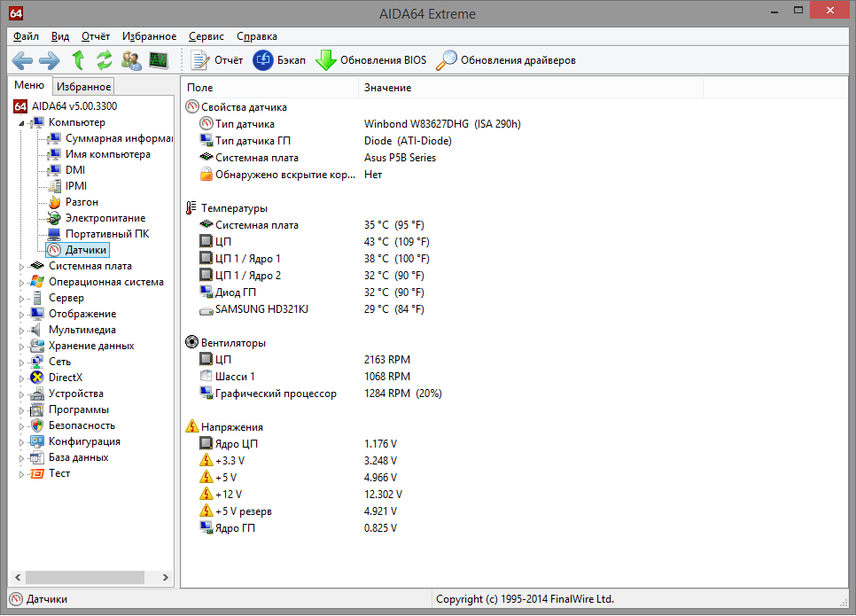Expand the Хранение данных tree node
856x616 pixels.
point(21,347)
